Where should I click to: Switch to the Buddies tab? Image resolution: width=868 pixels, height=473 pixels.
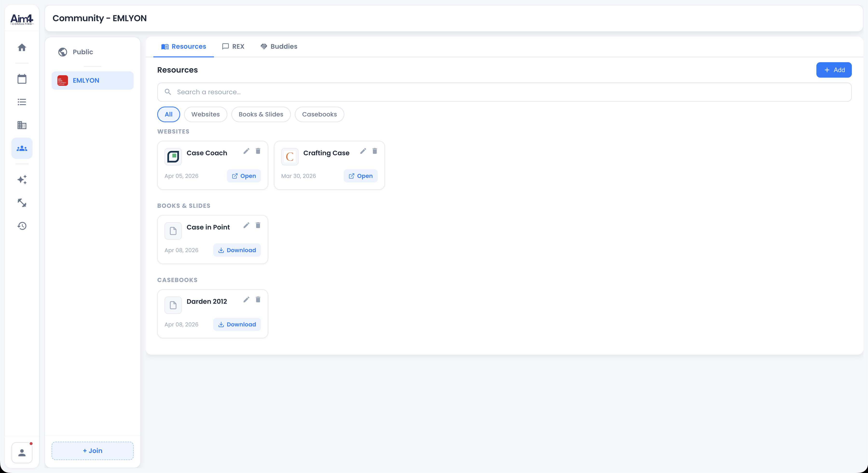(279, 47)
